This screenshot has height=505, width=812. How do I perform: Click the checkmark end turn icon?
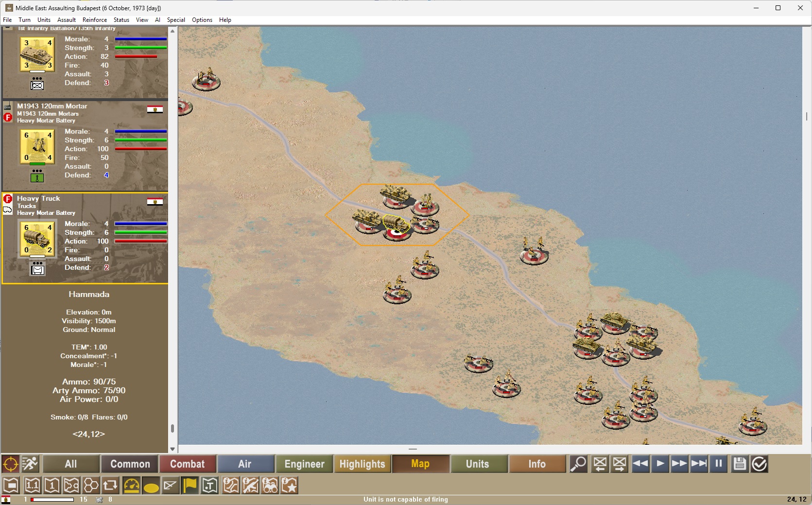pos(759,464)
